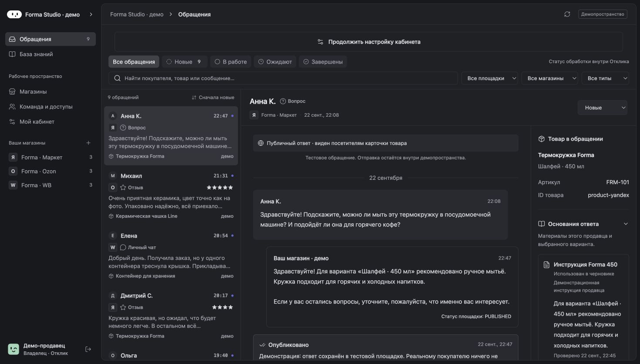Open Анна К. request in the list

click(x=171, y=136)
